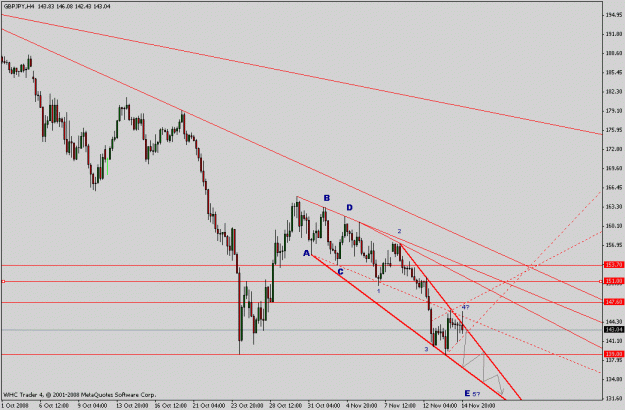625x410 pixels.
Task: Click the 182.30 price axis label
Action: [614, 92]
